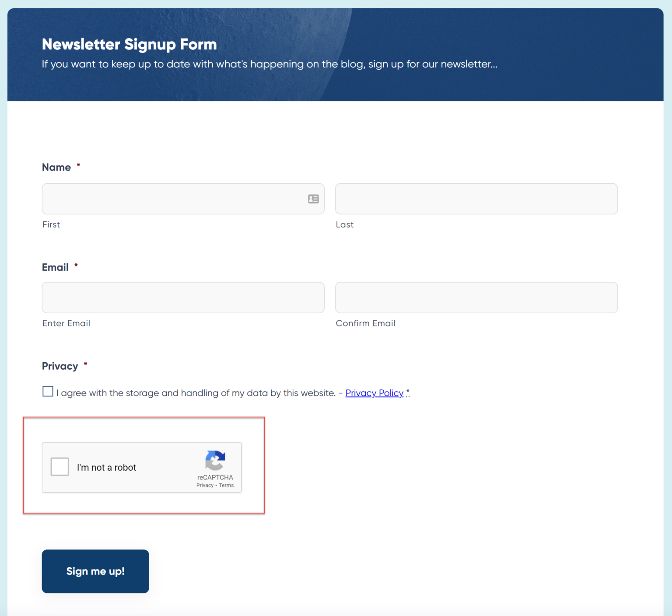The width and height of the screenshot is (672, 616).
Task: Click the "Name" field label
Action: point(56,167)
